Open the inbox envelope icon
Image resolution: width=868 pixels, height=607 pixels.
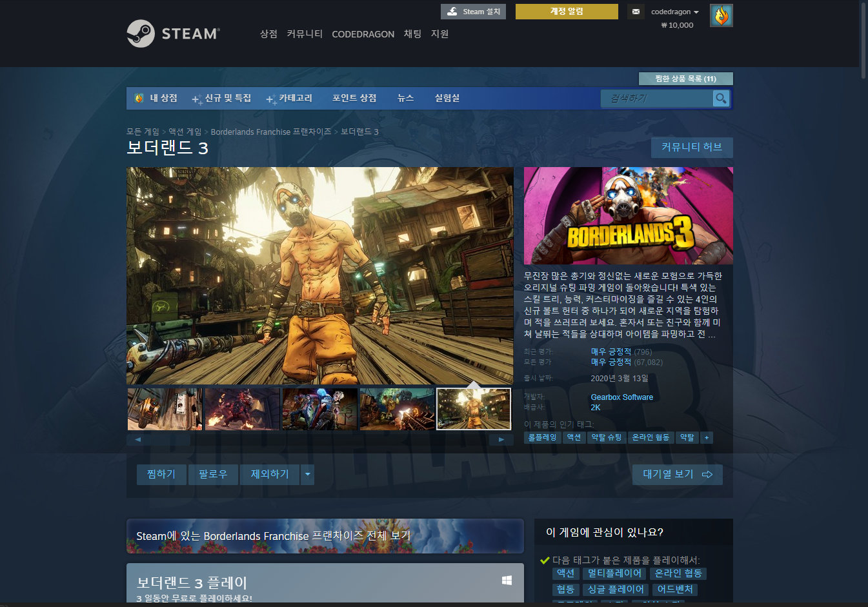coord(636,12)
